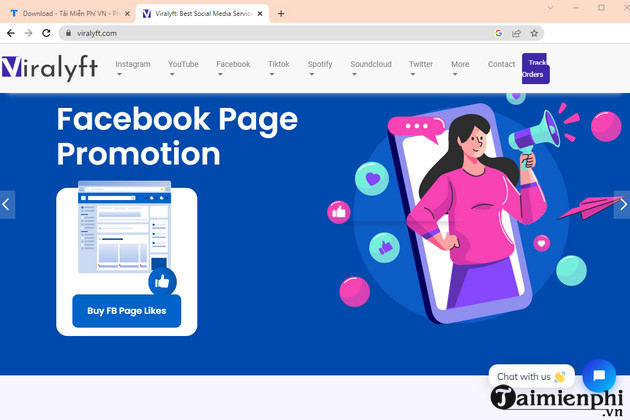
Task: Reload the Viralyft page
Action: pos(46,33)
